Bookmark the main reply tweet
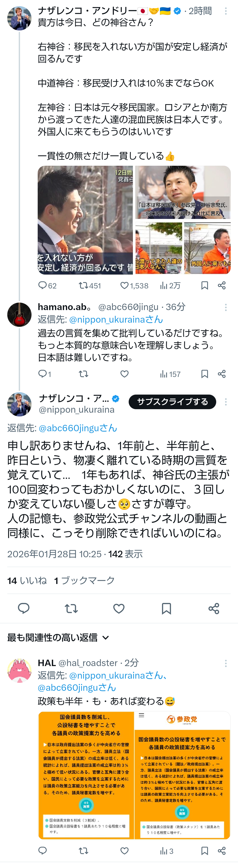 166,608
